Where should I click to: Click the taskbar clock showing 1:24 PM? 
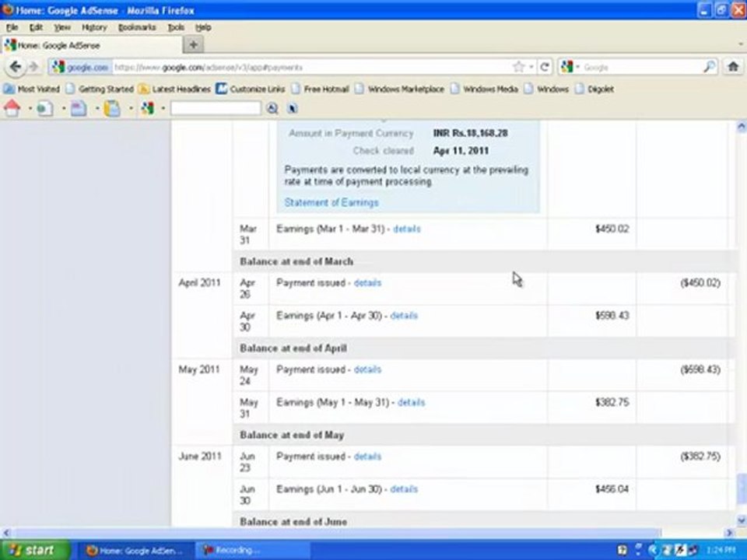point(721,551)
